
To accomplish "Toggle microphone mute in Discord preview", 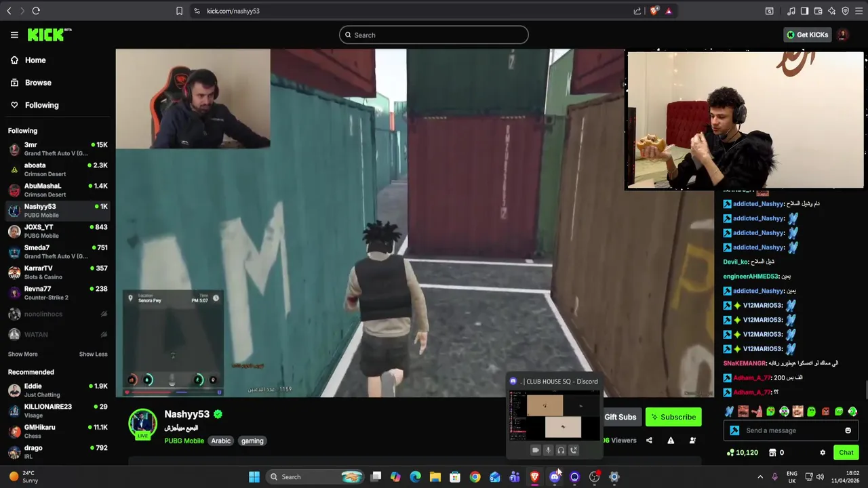I will point(549,450).
